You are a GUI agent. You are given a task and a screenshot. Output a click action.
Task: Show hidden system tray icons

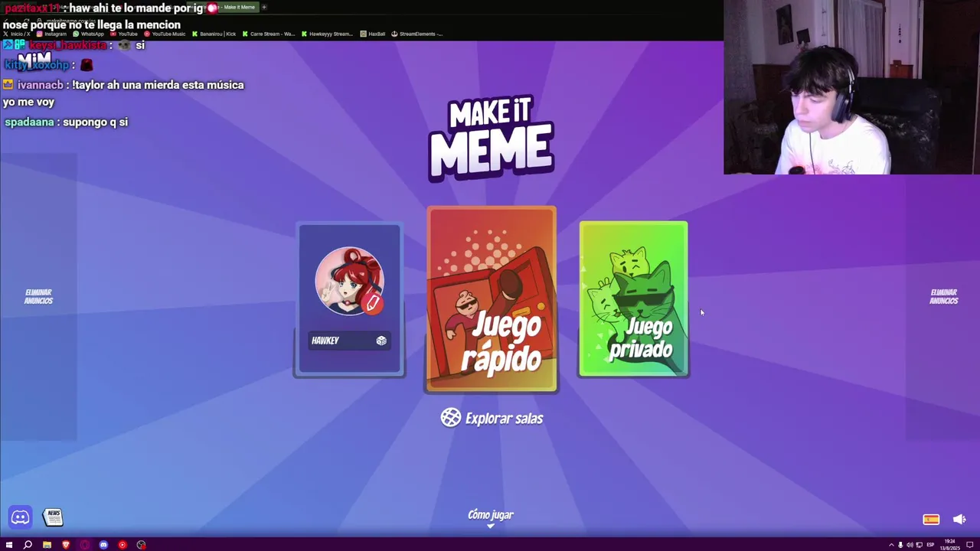[891, 545]
